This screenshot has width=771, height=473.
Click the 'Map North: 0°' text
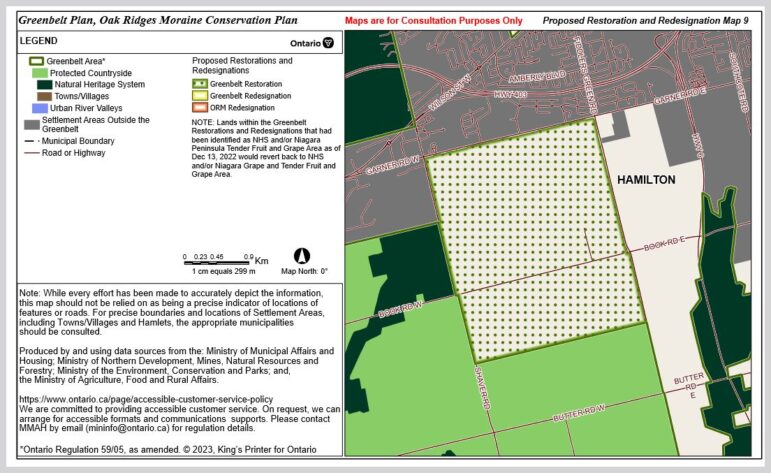pos(304,271)
